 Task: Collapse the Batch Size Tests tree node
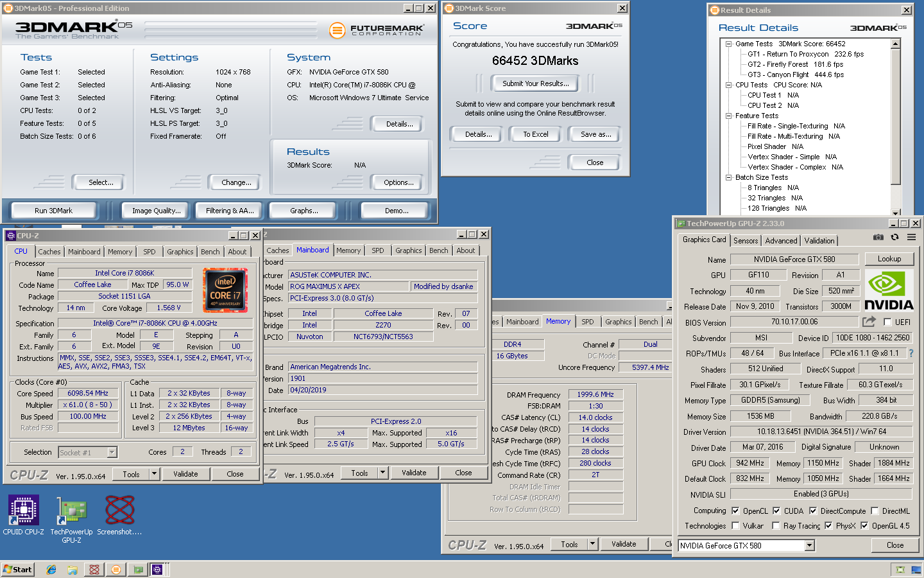[x=729, y=177]
